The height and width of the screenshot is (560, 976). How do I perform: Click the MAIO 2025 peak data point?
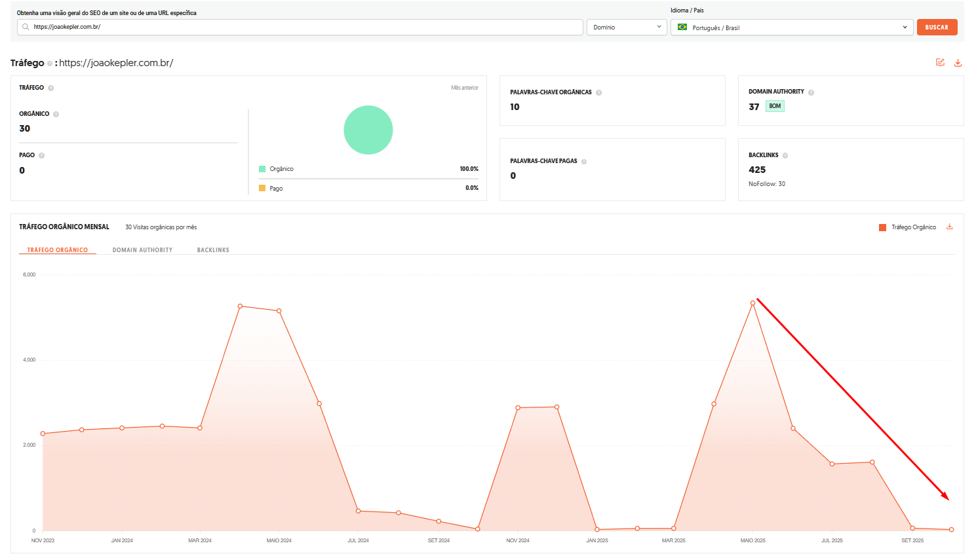point(753,303)
